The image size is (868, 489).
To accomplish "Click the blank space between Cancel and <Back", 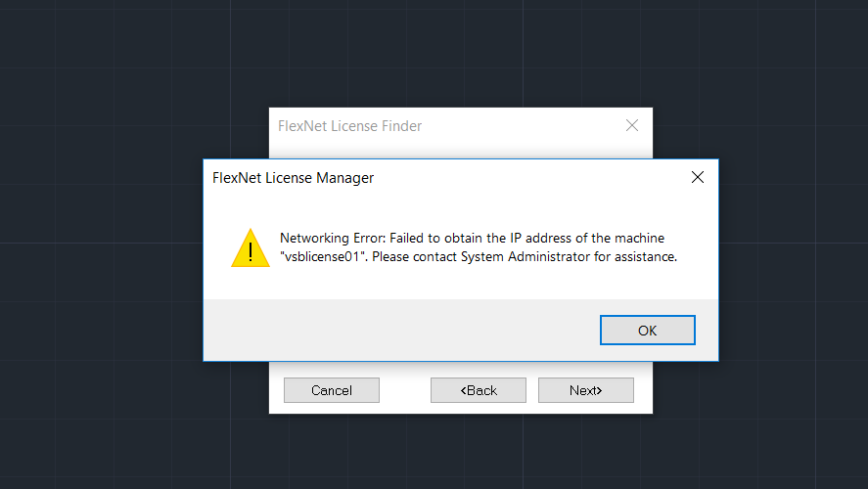I will [405, 390].
